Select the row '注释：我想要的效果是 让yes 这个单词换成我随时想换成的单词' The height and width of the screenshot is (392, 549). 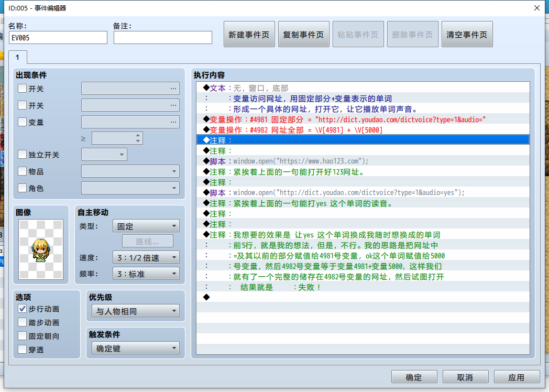pyautogui.click(x=363, y=235)
